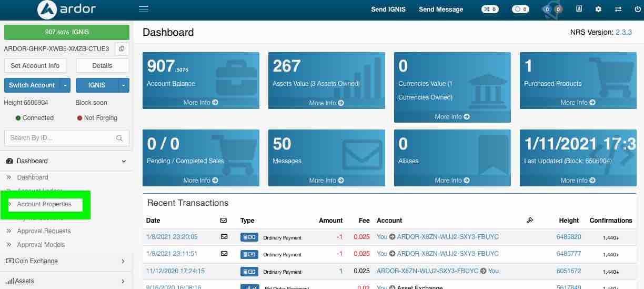Open Approval Requests menu item

(44, 231)
